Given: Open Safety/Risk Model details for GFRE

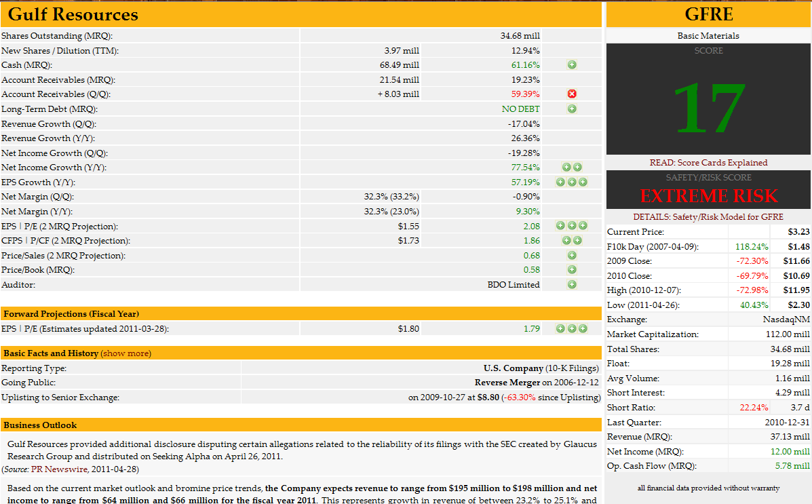Looking at the screenshot, I should tap(708, 217).
